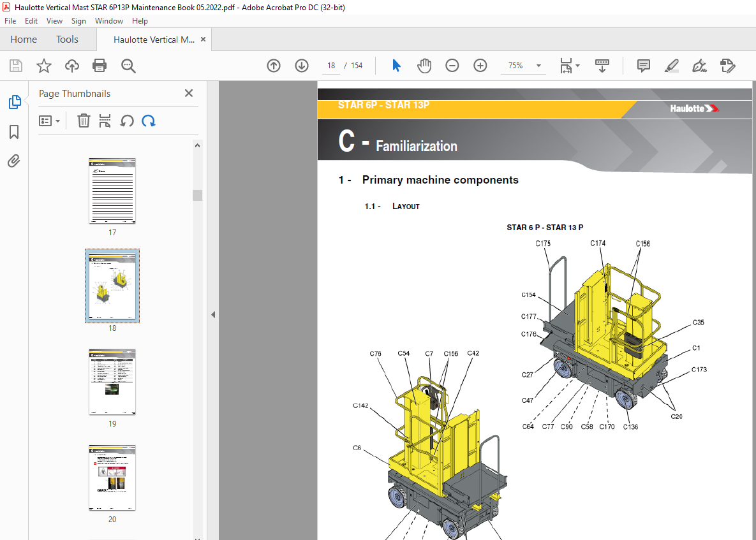Click the Save file icon
The width and height of the screenshot is (756, 540).
click(x=16, y=66)
